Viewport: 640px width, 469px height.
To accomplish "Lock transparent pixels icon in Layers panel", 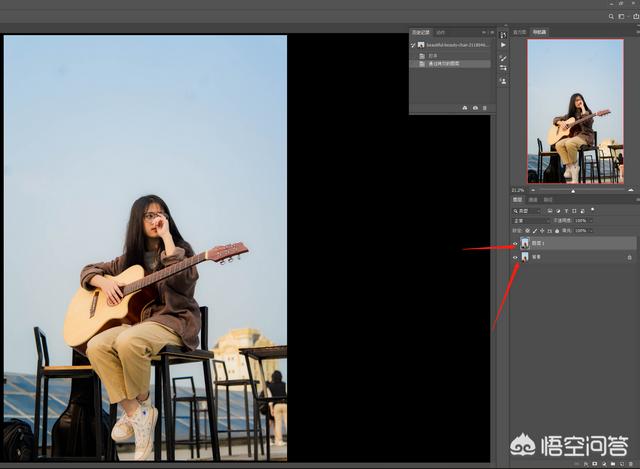I will 527,231.
